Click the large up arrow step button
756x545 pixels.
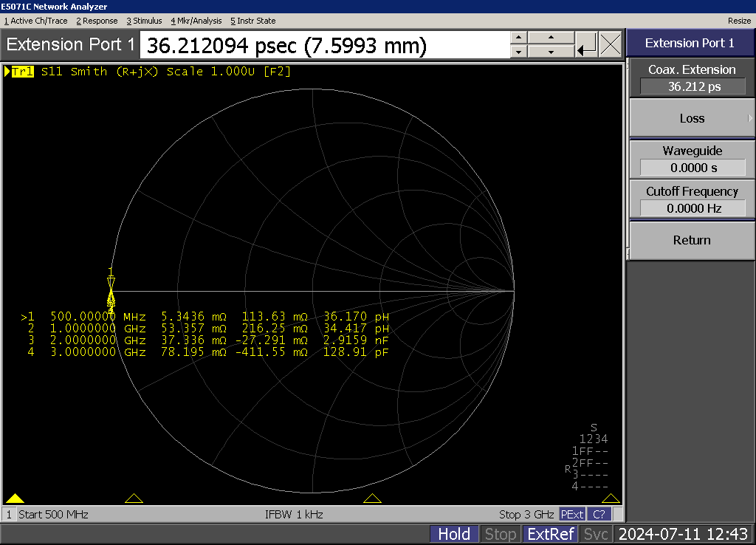pyautogui.click(x=551, y=38)
